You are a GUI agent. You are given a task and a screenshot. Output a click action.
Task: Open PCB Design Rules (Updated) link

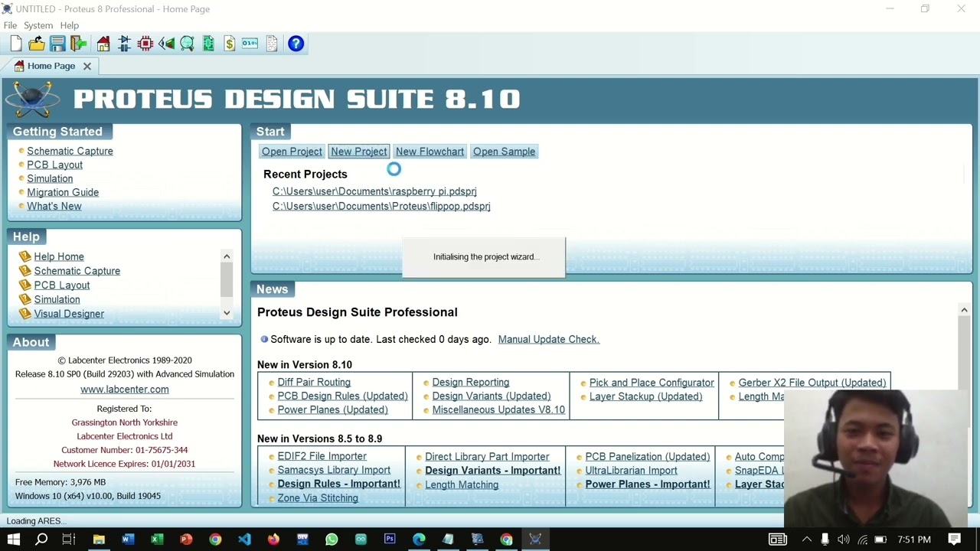click(342, 396)
